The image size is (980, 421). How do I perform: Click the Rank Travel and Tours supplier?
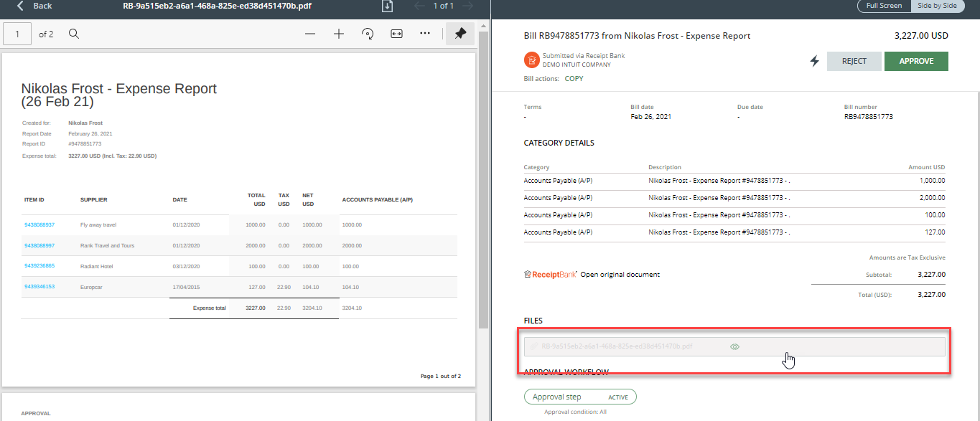click(107, 245)
